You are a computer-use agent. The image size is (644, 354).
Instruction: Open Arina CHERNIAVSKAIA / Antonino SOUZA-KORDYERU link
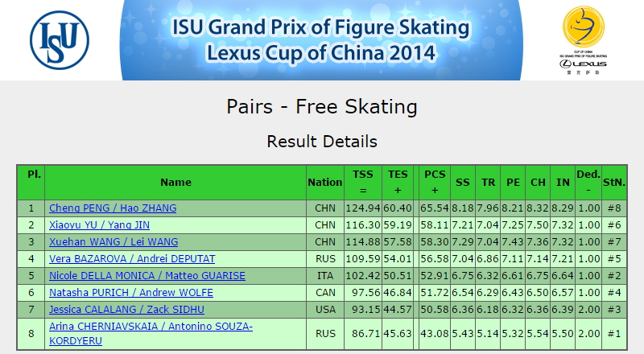(x=151, y=333)
